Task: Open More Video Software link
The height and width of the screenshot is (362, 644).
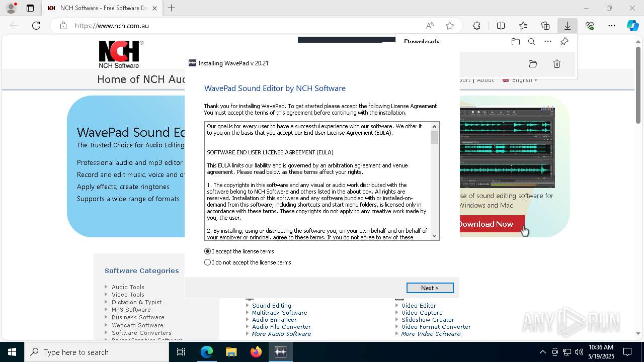Action: pos(431,334)
